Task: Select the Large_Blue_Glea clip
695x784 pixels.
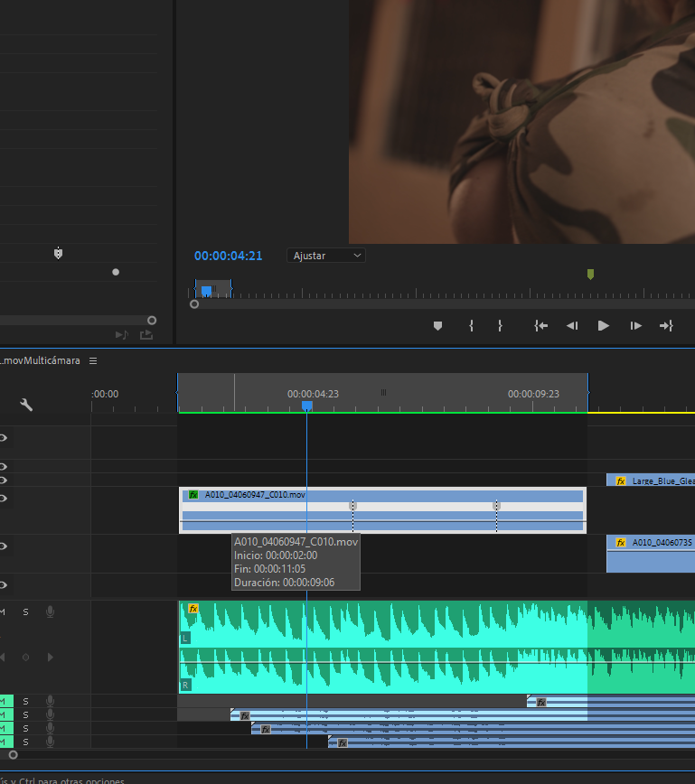Action: pos(651,481)
